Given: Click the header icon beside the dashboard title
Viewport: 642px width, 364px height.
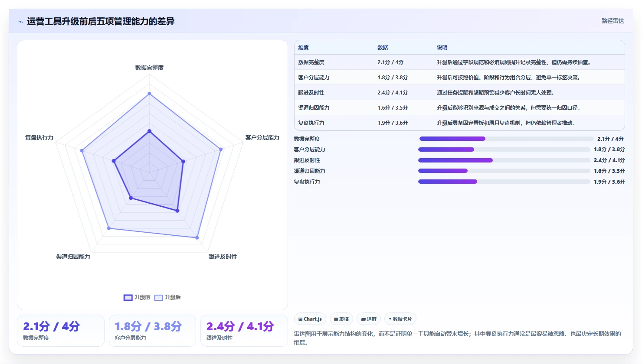Looking at the screenshot, I should tap(20, 22).
